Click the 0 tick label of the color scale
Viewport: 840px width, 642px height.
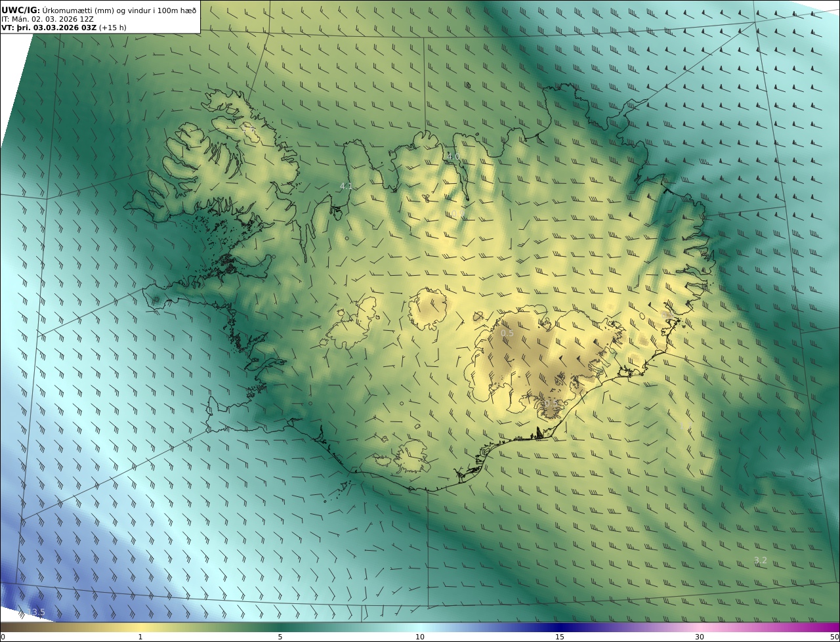point(3,637)
